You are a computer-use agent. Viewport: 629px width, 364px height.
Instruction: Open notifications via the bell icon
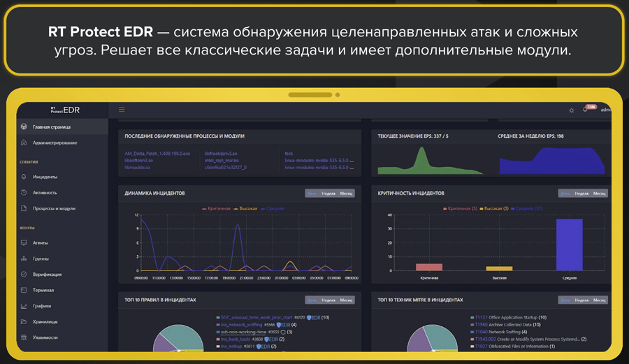585,110
